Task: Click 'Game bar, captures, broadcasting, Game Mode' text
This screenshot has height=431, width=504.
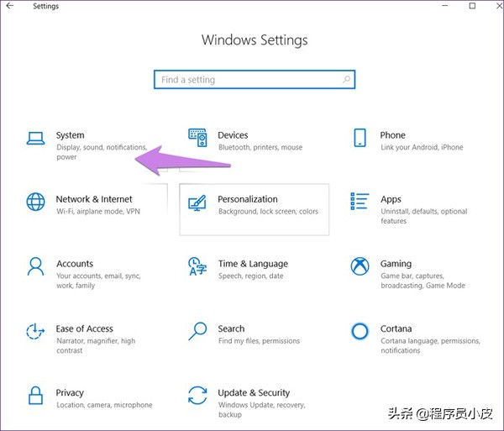Action: point(423,281)
